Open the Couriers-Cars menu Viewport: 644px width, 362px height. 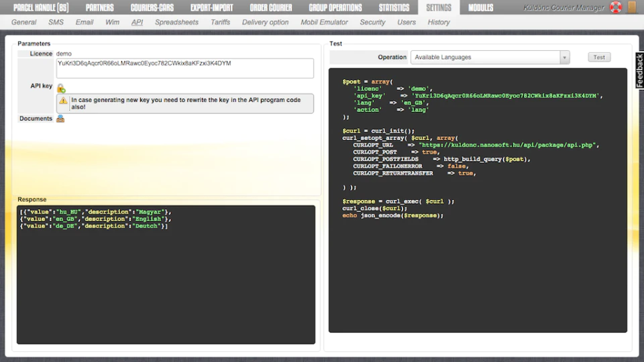[152, 7]
